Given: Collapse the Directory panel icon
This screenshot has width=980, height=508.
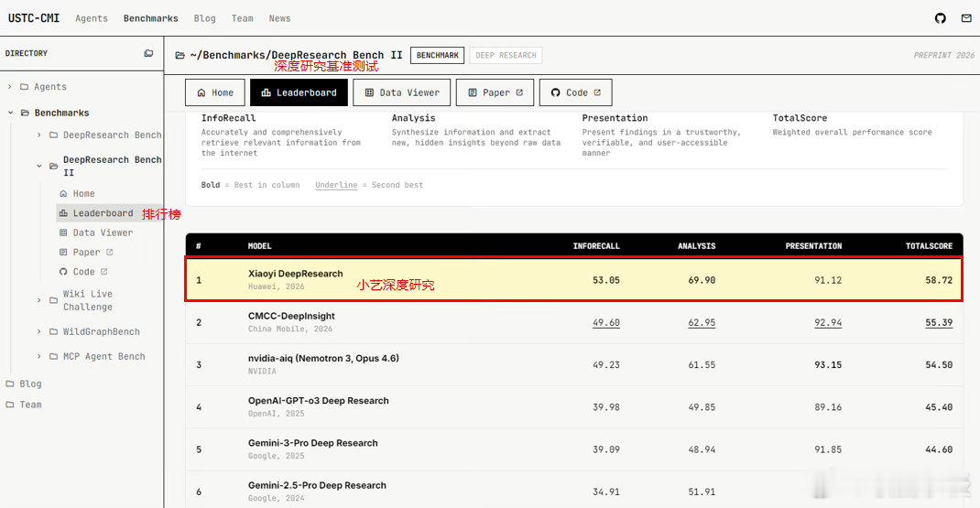Looking at the screenshot, I should (148, 53).
